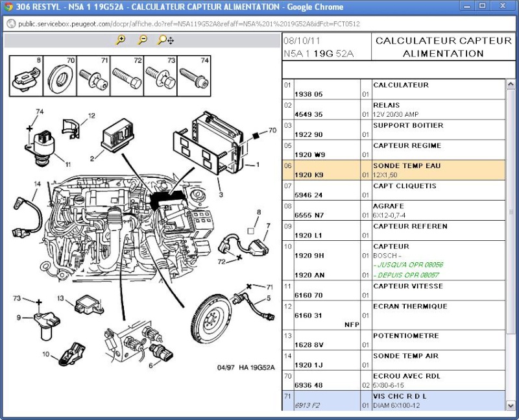Screen dimensions: 519x420
Task: Select part number 1938 05
Action: click(309, 94)
